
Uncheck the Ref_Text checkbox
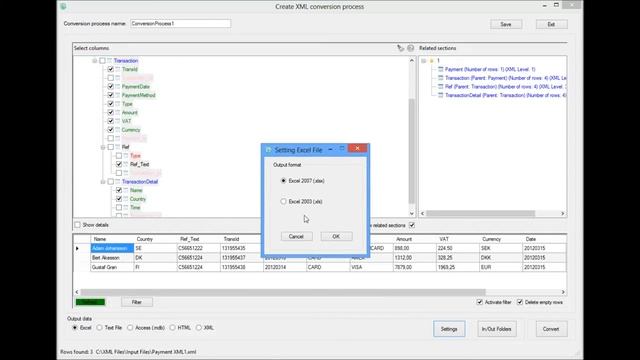point(119,164)
